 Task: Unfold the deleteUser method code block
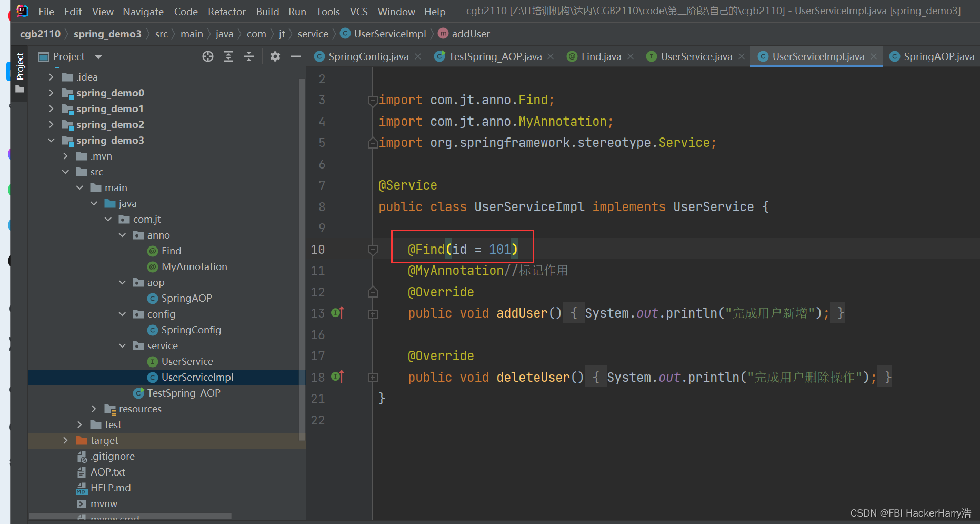pos(373,378)
